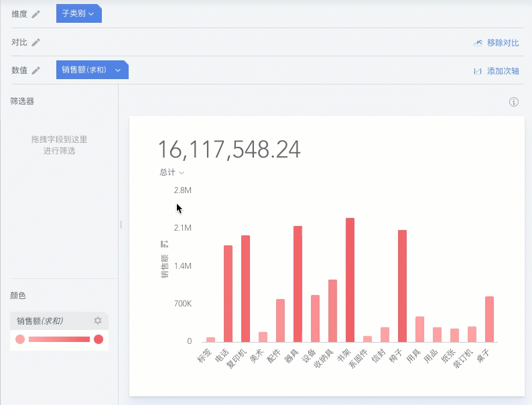Click the 700K y-axis label
The height and width of the screenshot is (405, 532).
[x=182, y=304]
